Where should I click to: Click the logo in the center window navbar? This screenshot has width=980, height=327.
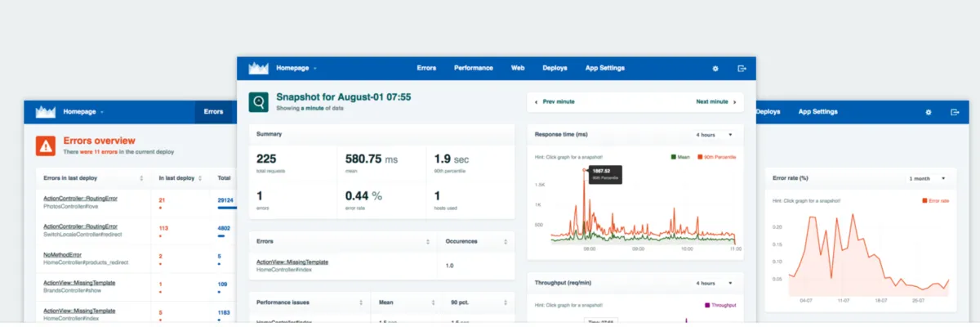(x=259, y=68)
